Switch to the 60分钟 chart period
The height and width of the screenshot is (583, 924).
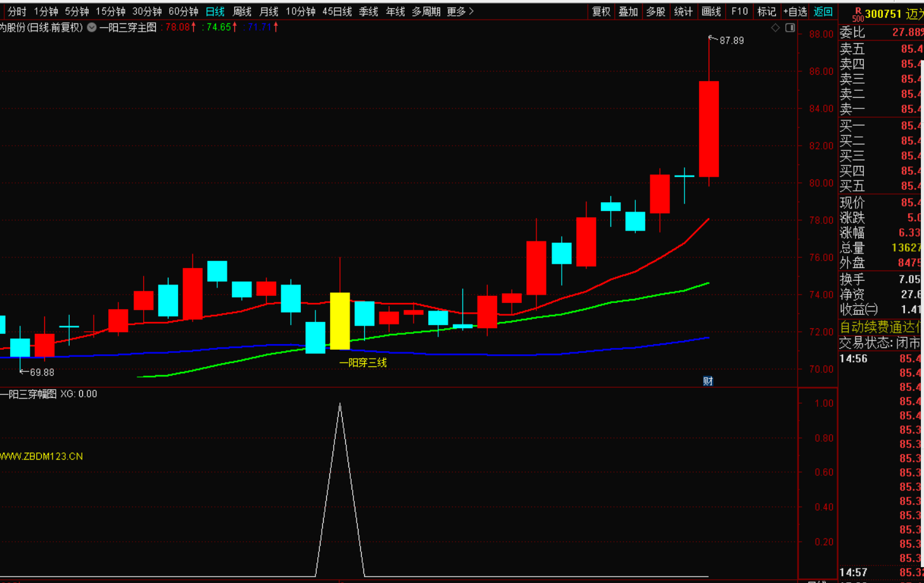[x=183, y=11]
